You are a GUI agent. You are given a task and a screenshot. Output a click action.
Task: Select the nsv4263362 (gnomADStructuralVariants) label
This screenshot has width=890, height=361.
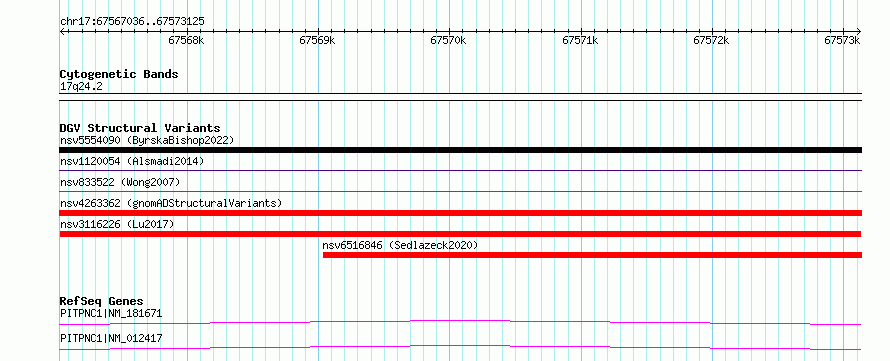171,203
